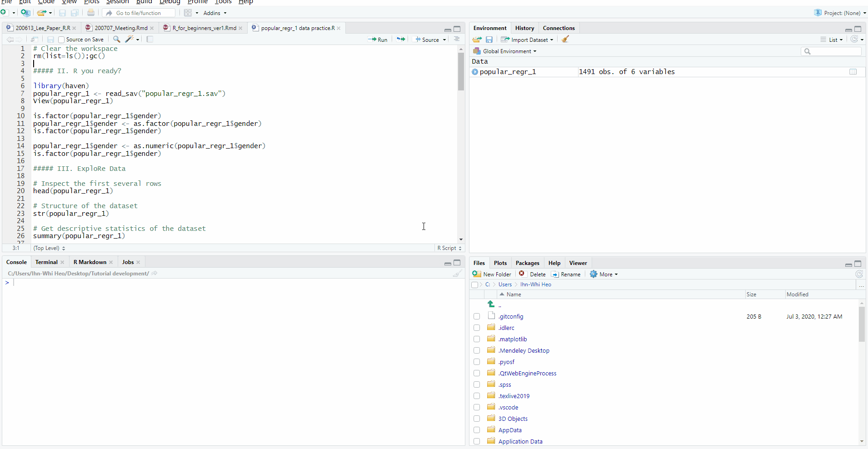Expand Global Environment dropdown
Image resolution: width=868 pixels, height=449 pixels.
pyautogui.click(x=505, y=51)
